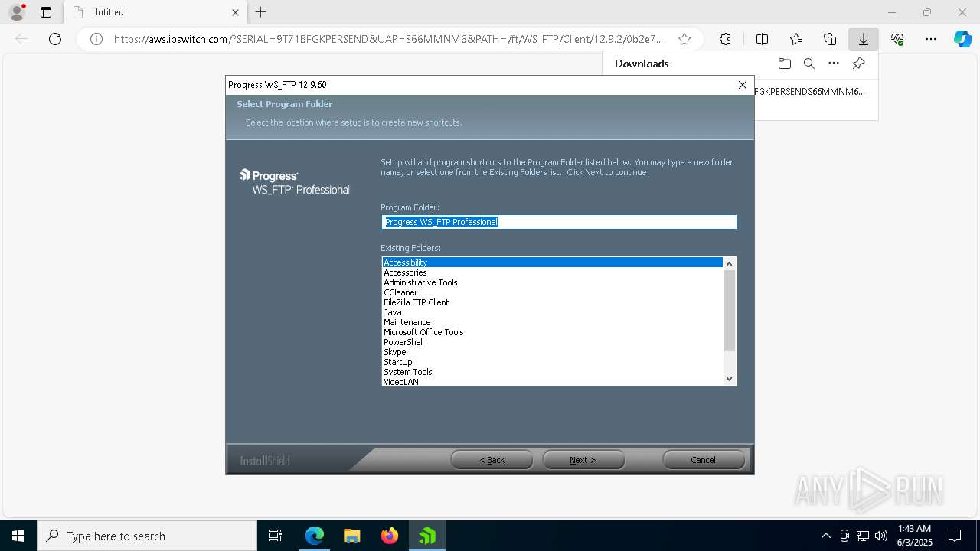Open File Explorer from taskbar
Image resolution: width=980 pixels, height=551 pixels.
[352, 536]
